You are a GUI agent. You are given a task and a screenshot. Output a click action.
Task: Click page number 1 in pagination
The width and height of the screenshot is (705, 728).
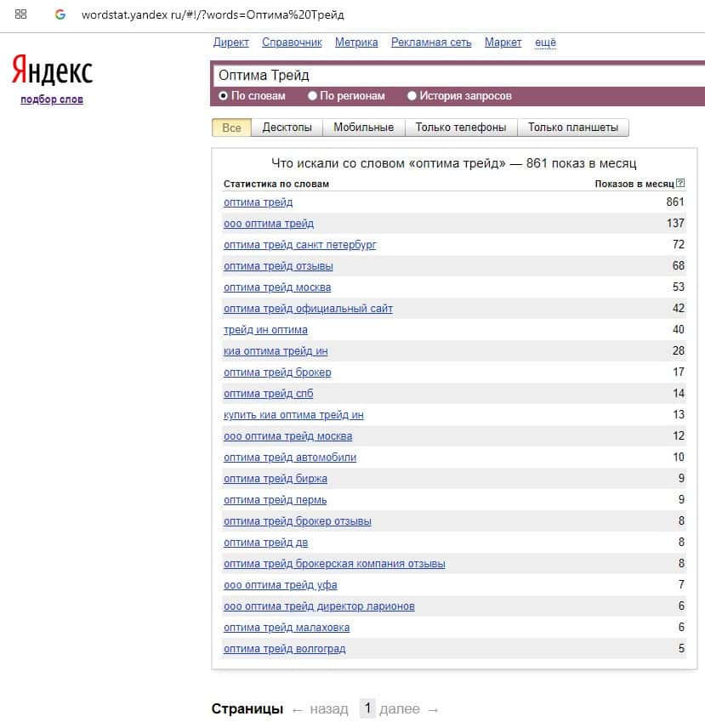click(x=367, y=708)
